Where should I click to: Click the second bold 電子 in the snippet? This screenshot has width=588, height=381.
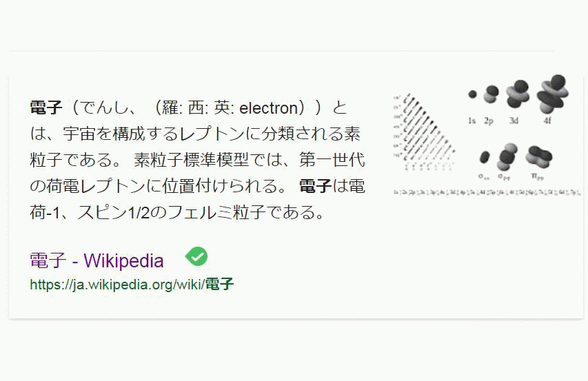tap(316, 187)
